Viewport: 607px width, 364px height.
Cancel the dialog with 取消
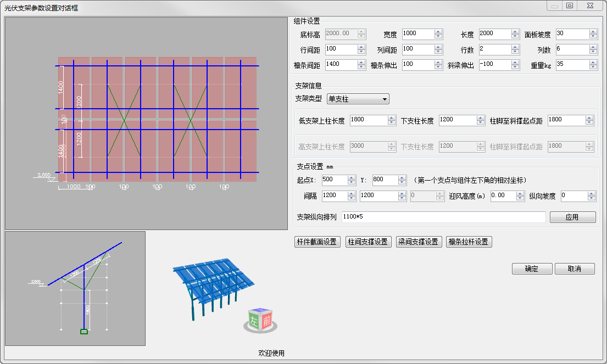coord(575,269)
